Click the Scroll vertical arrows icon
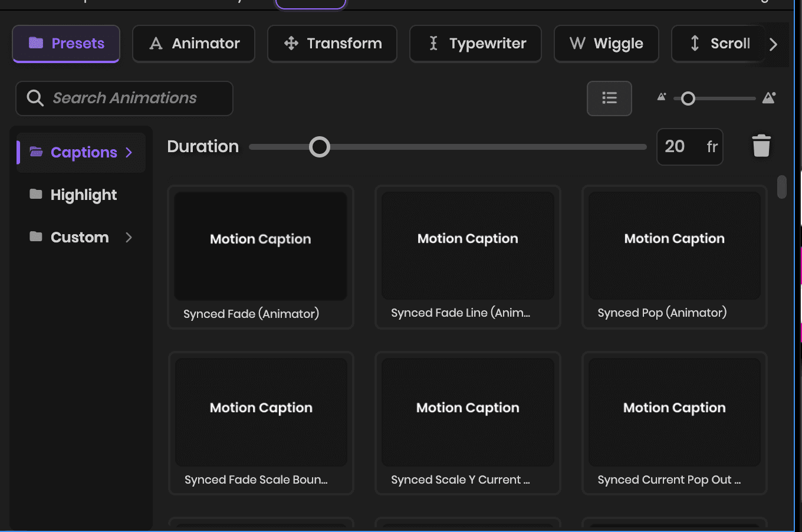Viewport: 802px width, 532px height. tap(695, 43)
